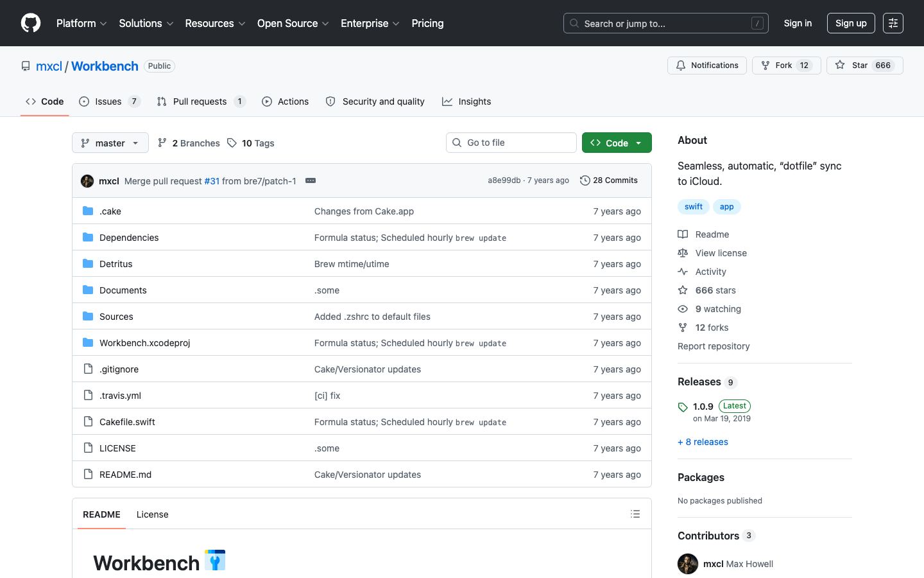Open the green Code dropdown
This screenshot has height=578, width=924.
pyautogui.click(x=617, y=143)
